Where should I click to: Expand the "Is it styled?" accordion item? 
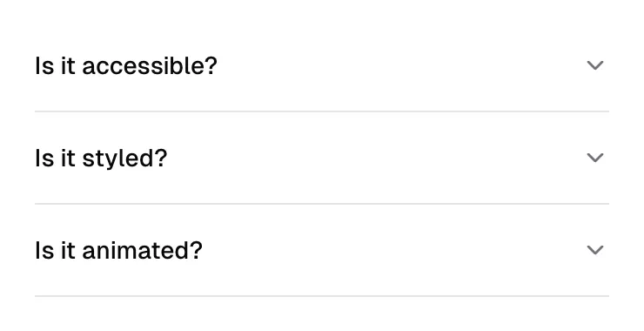[x=322, y=158]
